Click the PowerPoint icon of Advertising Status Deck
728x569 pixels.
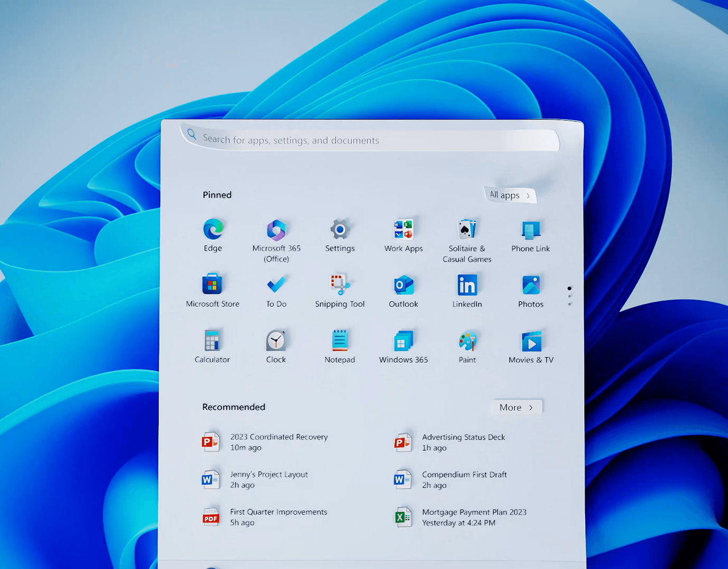point(403,442)
